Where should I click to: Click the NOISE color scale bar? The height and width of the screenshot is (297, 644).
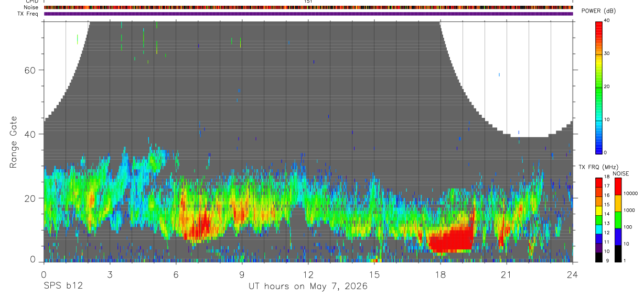617,220
